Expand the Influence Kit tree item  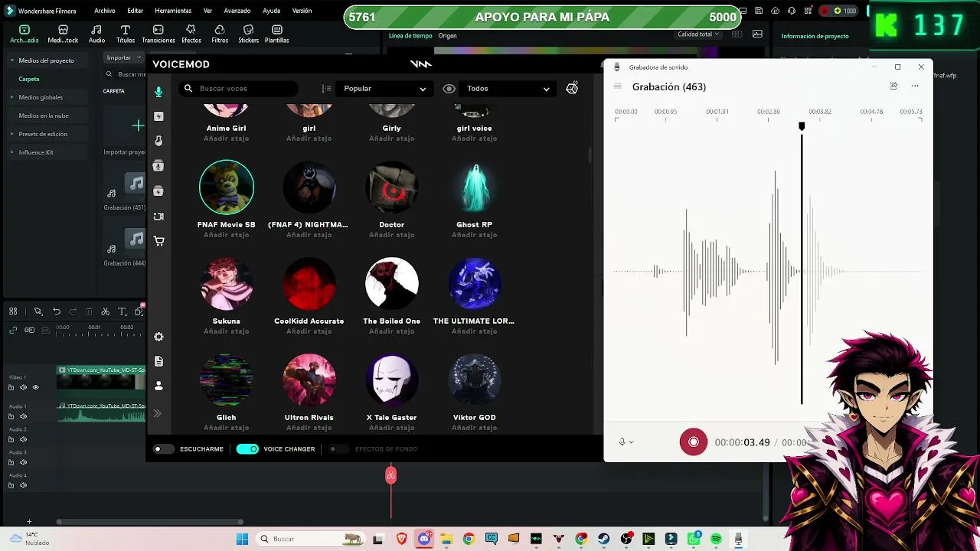coord(12,152)
